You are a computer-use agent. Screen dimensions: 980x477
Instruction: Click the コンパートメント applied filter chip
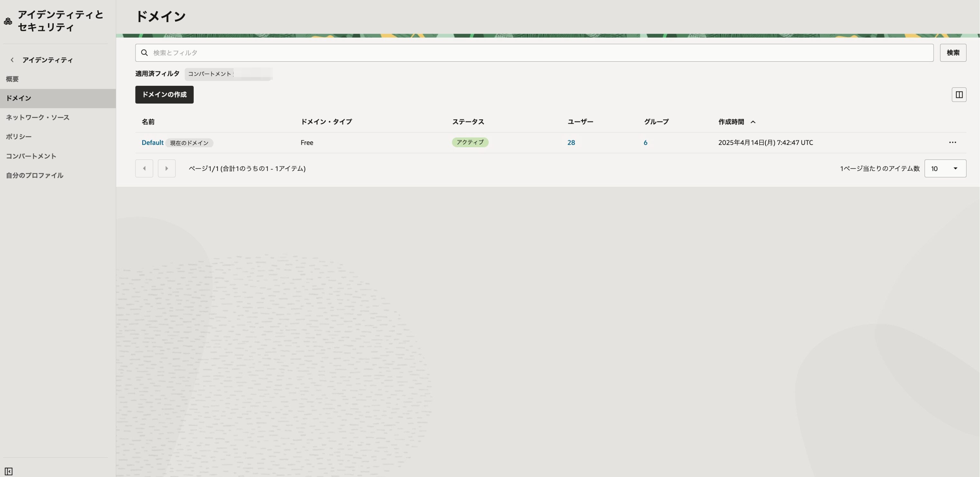tap(228, 74)
